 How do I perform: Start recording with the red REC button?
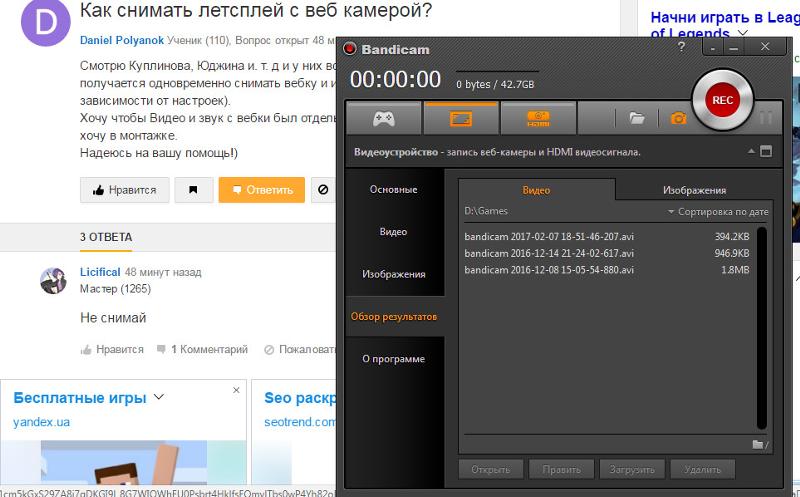click(722, 100)
